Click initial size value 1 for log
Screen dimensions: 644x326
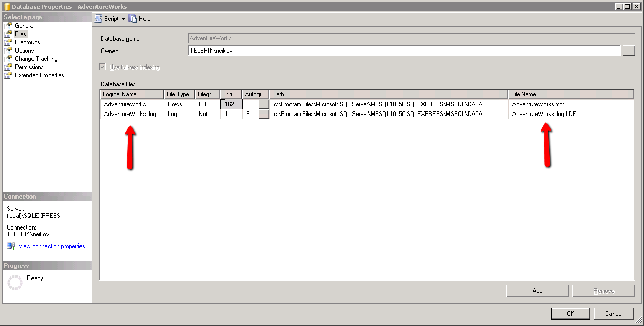click(x=231, y=114)
